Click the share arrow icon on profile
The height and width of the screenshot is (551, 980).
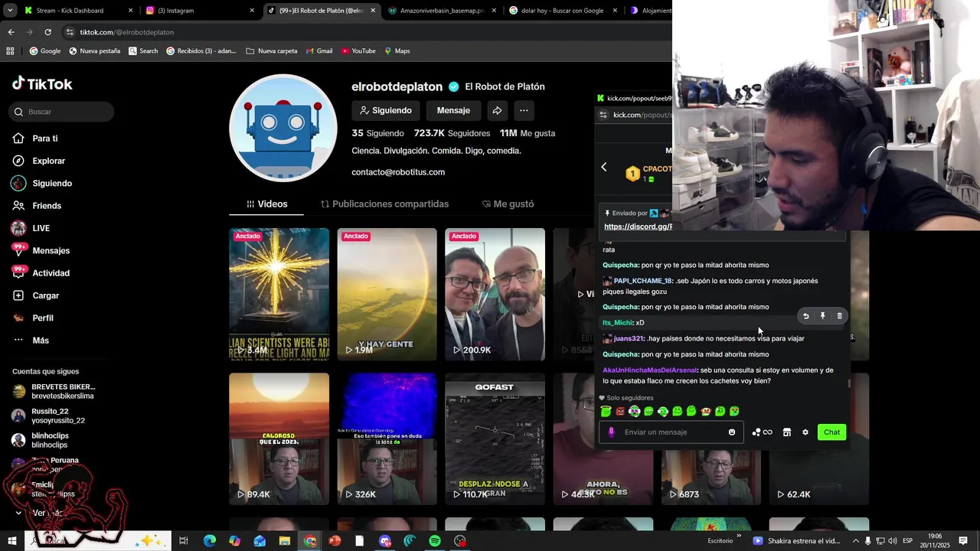pos(497,110)
